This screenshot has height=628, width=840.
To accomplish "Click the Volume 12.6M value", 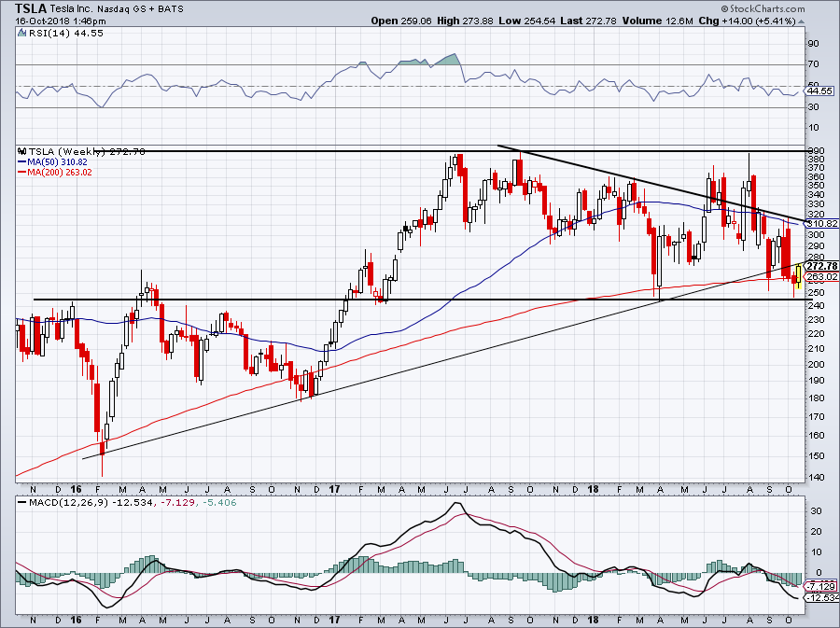I will click(x=658, y=21).
